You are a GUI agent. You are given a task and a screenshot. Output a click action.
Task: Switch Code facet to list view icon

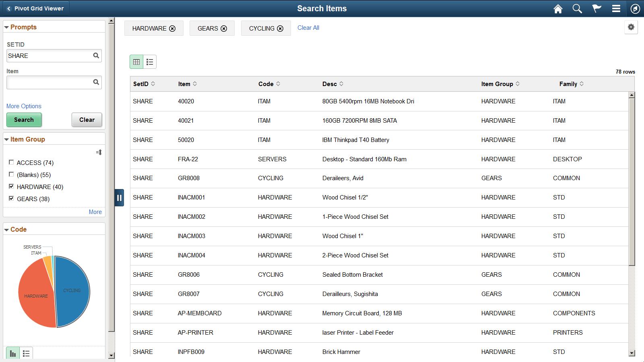pyautogui.click(x=26, y=353)
